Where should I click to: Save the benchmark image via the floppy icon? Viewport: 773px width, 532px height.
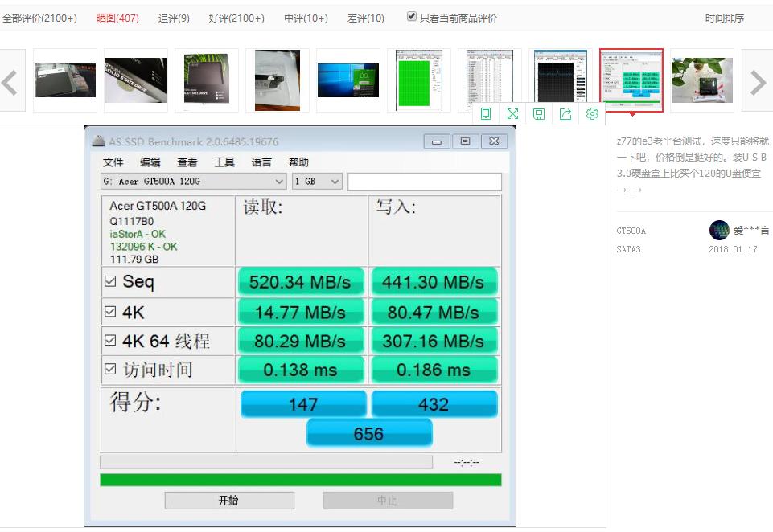pos(539,113)
